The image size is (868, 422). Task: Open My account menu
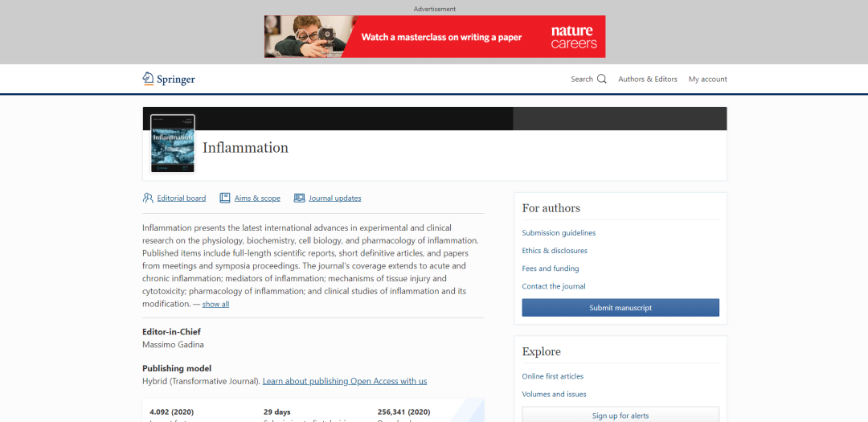click(707, 80)
